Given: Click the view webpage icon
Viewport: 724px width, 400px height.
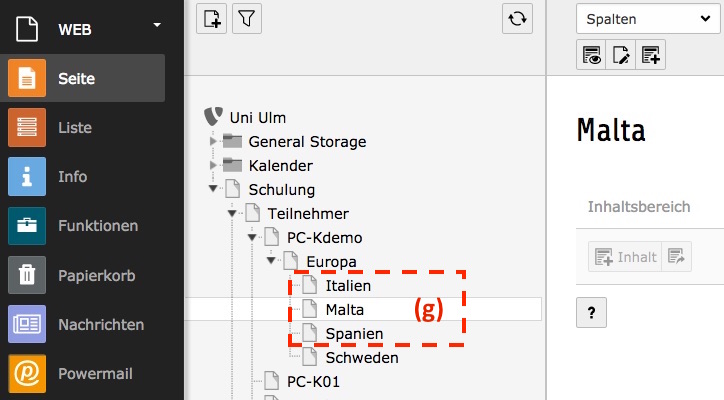Looking at the screenshot, I should pyautogui.click(x=591, y=56).
